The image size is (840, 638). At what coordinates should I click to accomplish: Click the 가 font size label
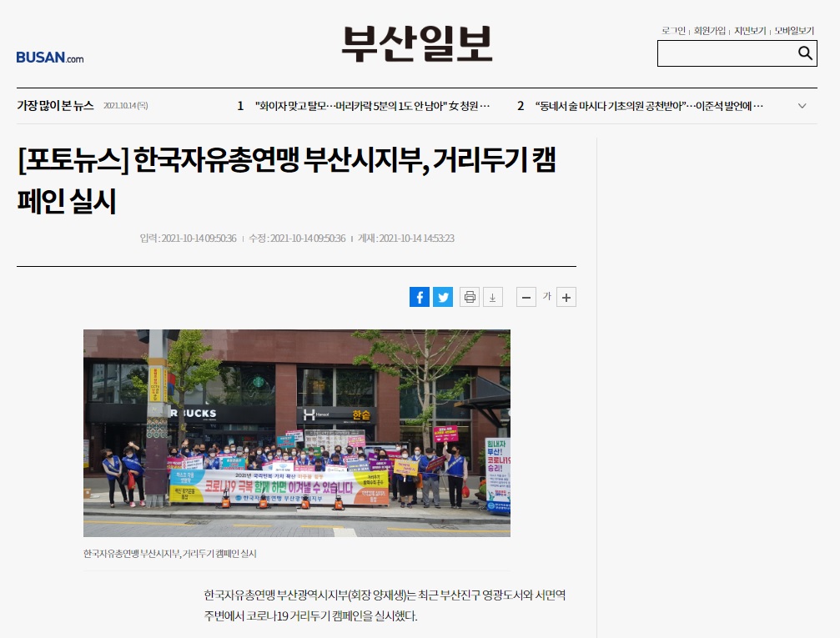[x=546, y=296]
